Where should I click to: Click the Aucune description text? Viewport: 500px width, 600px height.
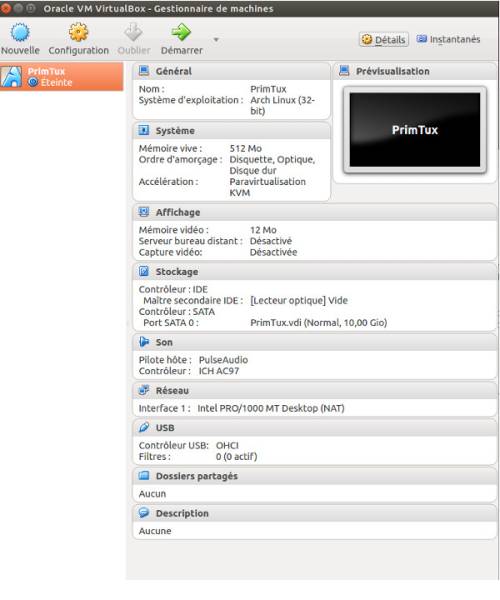coord(155,531)
